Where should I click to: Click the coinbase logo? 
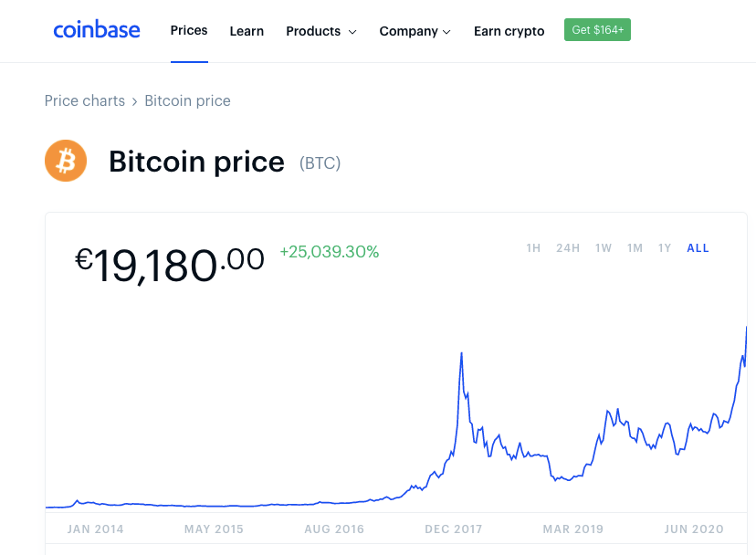97,30
